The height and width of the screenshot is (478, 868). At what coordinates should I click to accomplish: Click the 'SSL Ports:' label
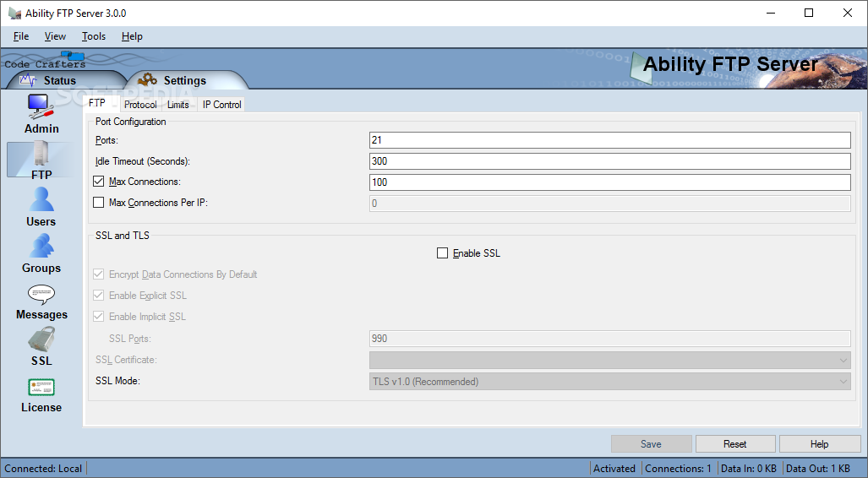click(130, 339)
